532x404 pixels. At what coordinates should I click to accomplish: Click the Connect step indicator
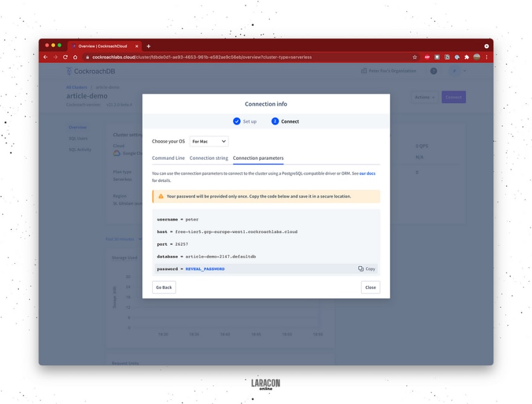[285, 121]
